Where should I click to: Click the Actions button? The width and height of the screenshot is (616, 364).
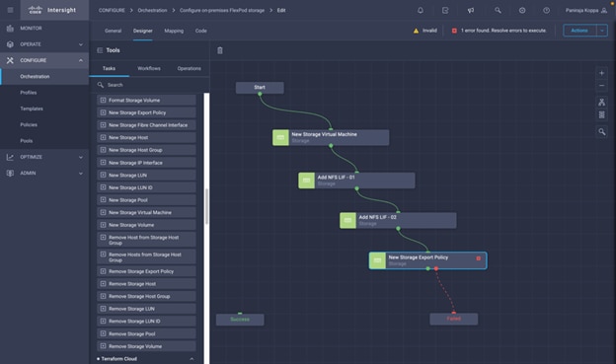(x=579, y=31)
